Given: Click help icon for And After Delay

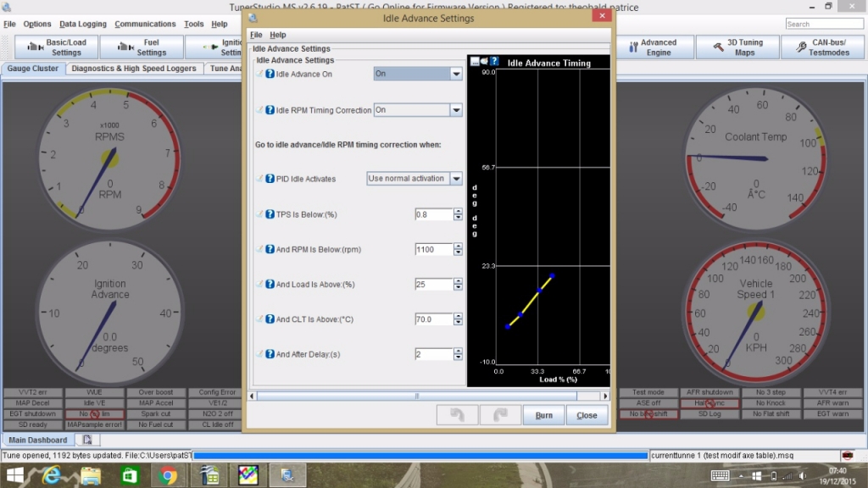Looking at the screenshot, I should [270, 354].
